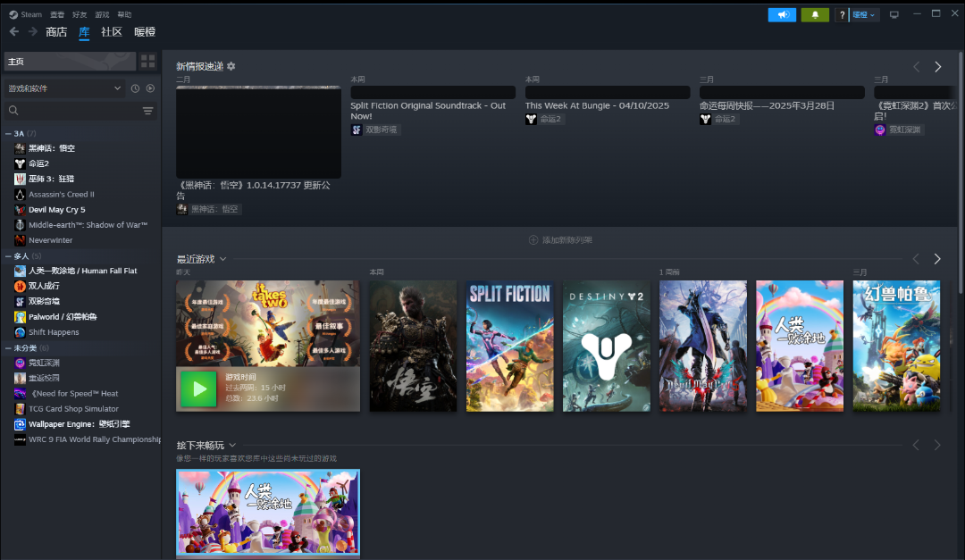Open the 好友 menu
Screen dimensions: 965x560
tap(80, 15)
